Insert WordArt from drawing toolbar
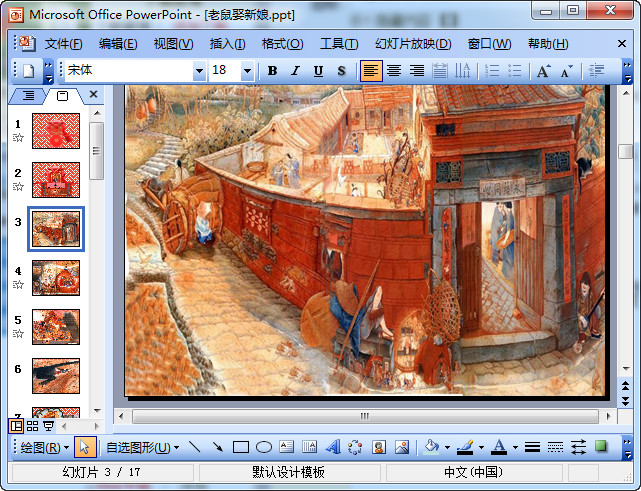The image size is (641, 491). (x=333, y=447)
